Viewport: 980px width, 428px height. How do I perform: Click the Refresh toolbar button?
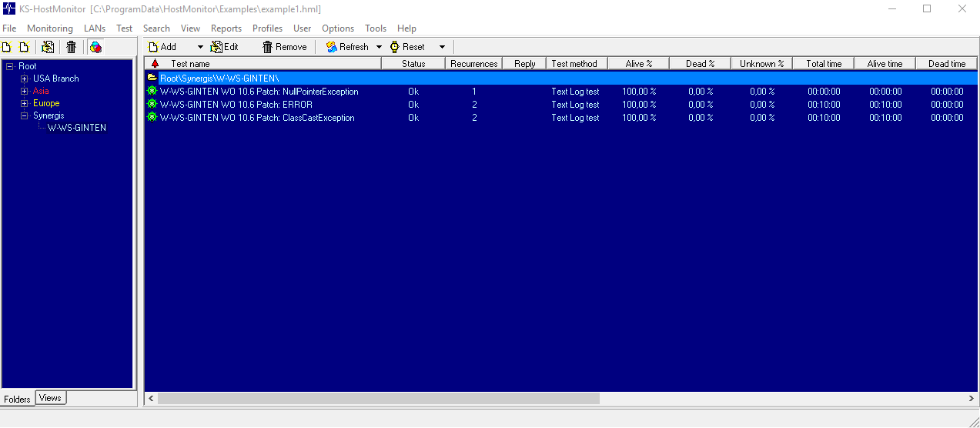(347, 47)
